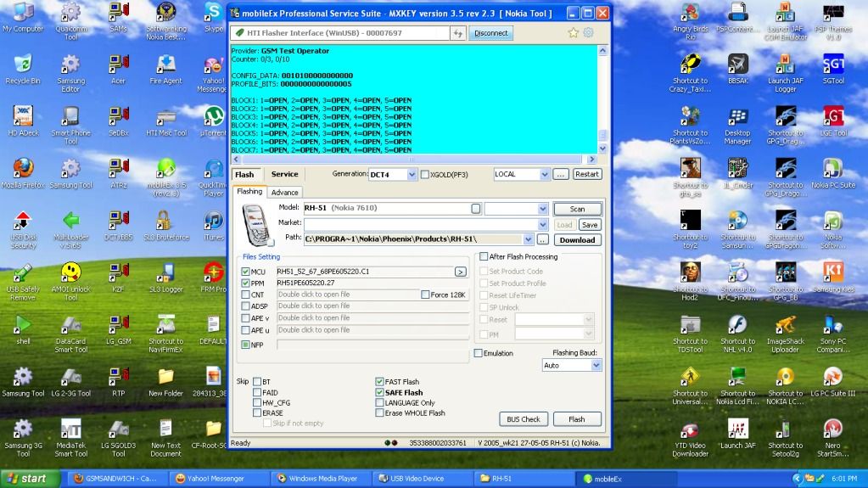Open the settings gear icon in mobileEx

click(x=589, y=33)
